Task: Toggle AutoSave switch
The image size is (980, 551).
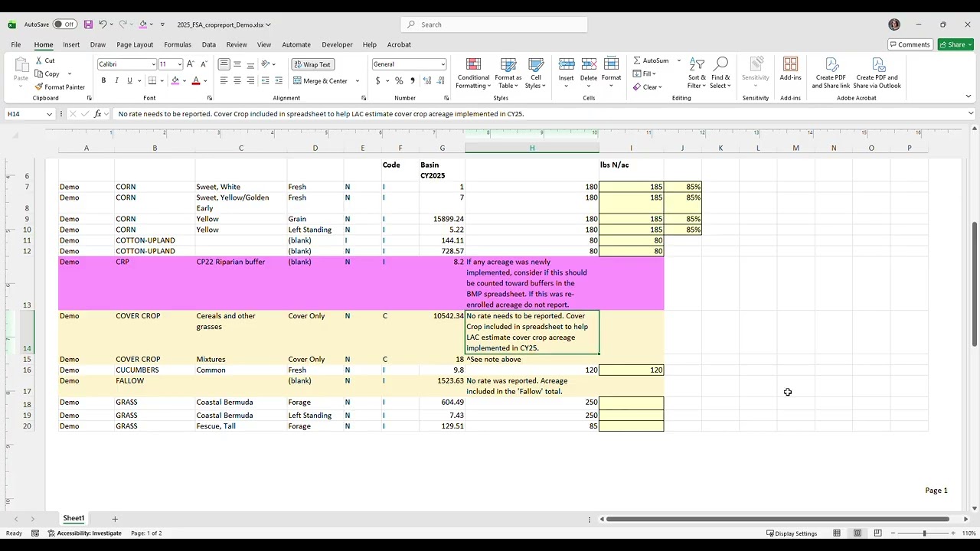Action: click(x=64, y=24)
